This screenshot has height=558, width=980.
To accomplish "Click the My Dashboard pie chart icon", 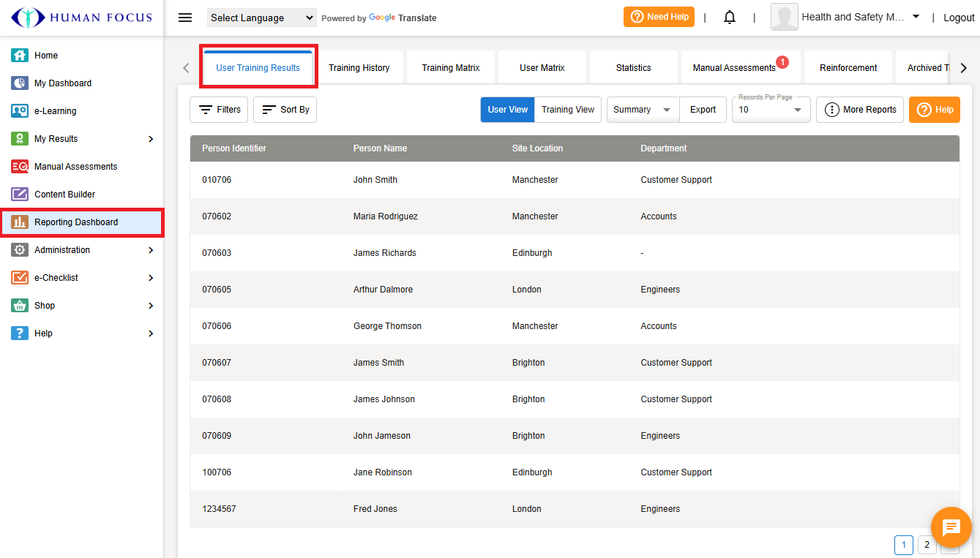I will pyautogui.click(x=20, y=83).
